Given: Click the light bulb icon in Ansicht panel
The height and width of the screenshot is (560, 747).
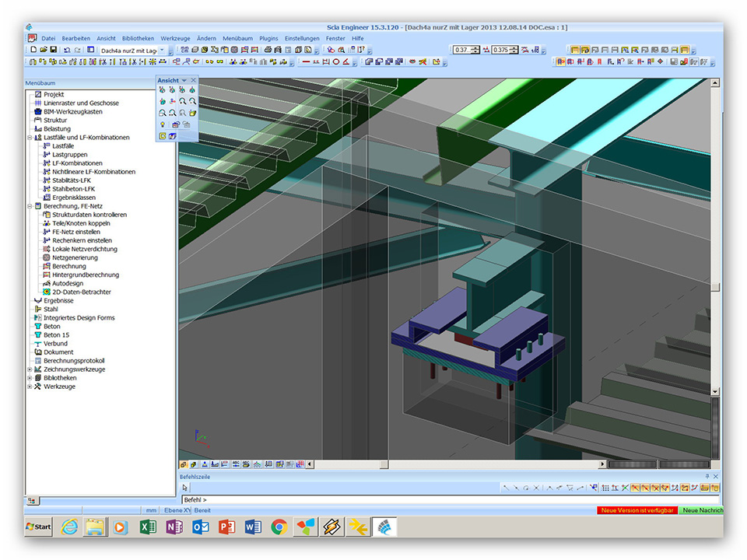Looking at the screenshot, I should [x=163, y=124].
